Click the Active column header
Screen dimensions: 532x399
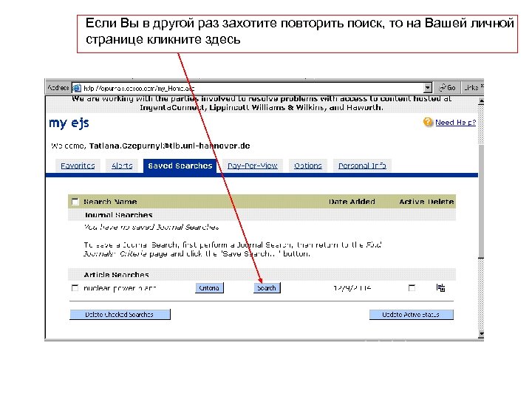pyautogui.click(x=412, y=202)
